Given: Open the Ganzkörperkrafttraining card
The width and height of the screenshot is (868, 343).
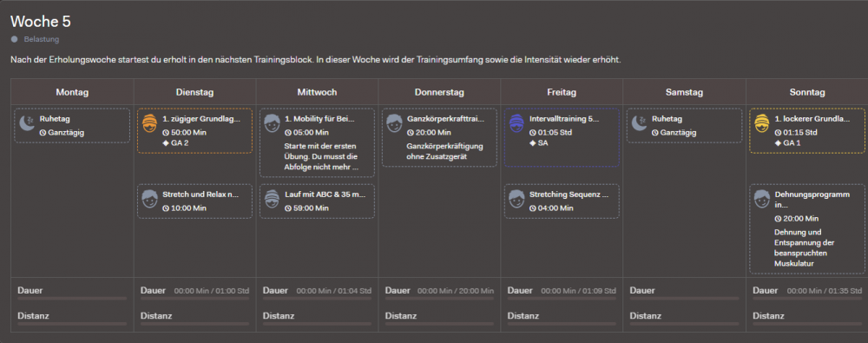Looking at the screenshot, I should tap(439, 137).
